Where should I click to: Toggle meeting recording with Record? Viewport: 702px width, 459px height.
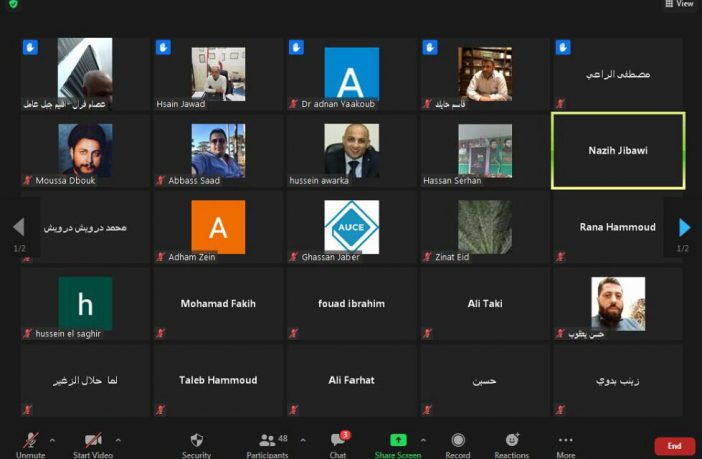click(458, 444)
